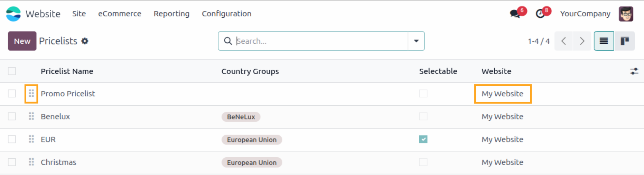Open the chat messages icon

point(515,14)
